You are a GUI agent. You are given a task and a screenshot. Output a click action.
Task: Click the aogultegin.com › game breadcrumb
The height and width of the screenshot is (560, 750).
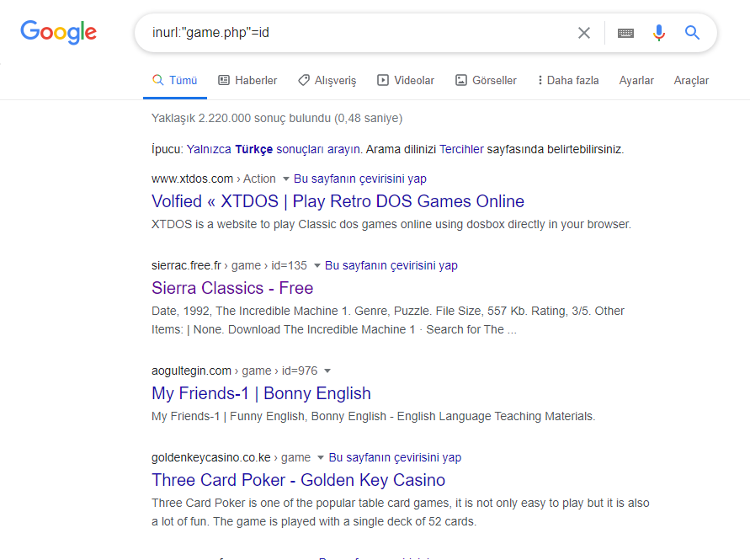pos(234,371)
